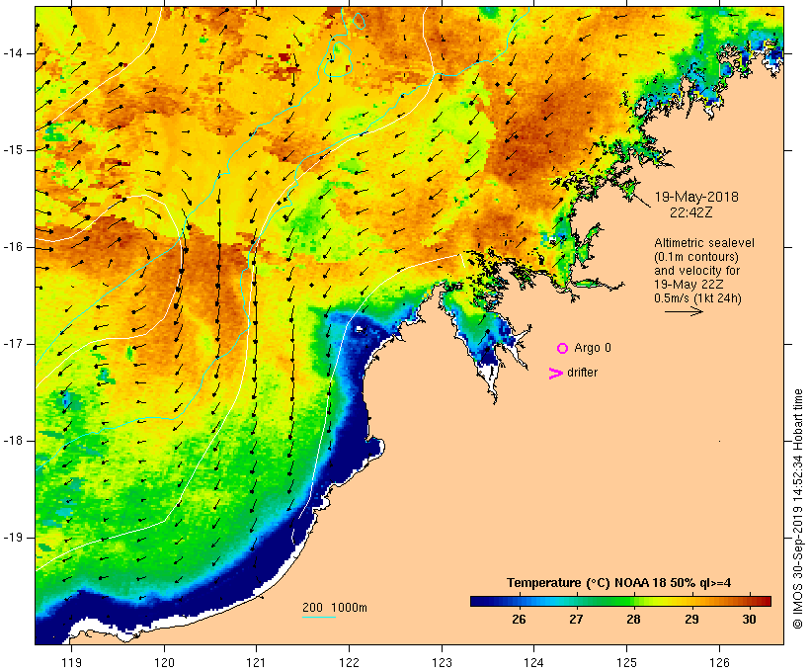Click the colorbar tick label 29
This screenshot has width=810, height=672.
pyautogui.click(x=691, y=620)
